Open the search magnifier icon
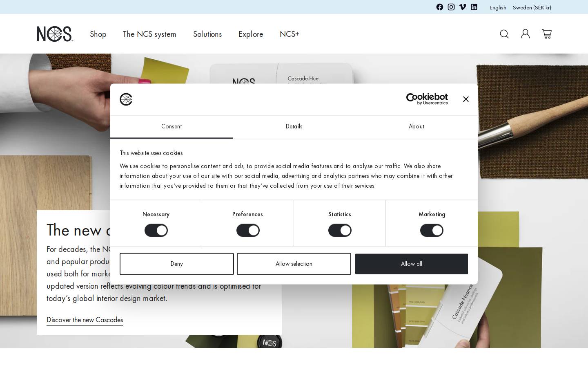Screen dimensions: 588x368 click(504, 34)
